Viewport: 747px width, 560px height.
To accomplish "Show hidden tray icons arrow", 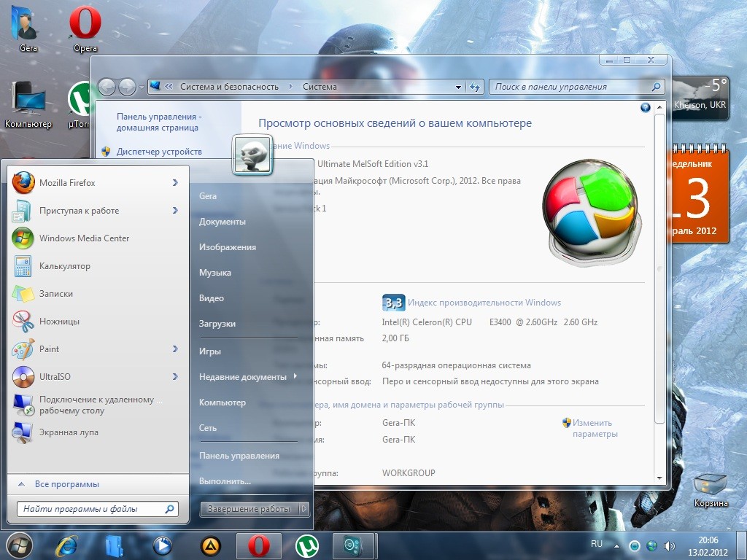I will 617,546.
